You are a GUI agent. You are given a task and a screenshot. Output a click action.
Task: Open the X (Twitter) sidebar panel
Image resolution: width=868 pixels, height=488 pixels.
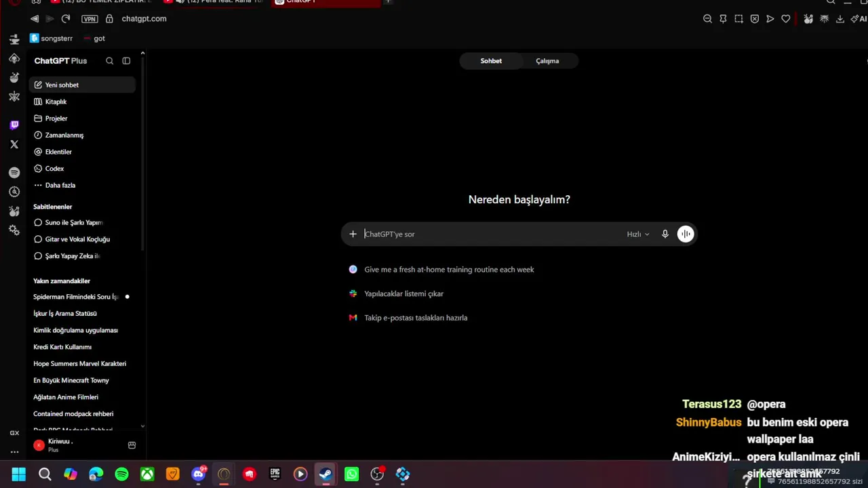point(14,144)
